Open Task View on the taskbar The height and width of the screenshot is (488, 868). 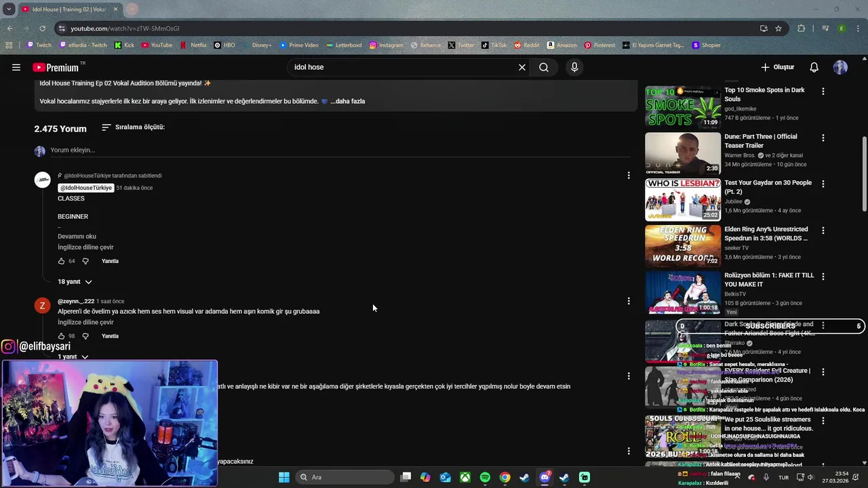point(406,477)
